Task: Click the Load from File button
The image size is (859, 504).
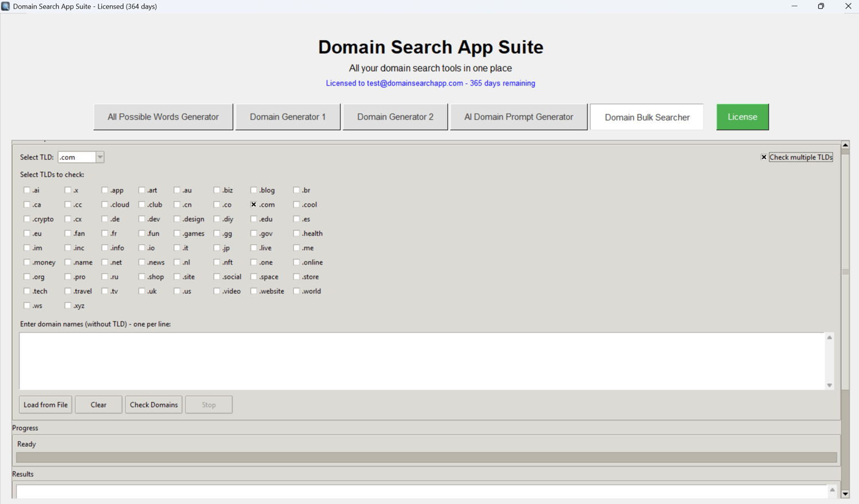Action: [x=45, y=404]
